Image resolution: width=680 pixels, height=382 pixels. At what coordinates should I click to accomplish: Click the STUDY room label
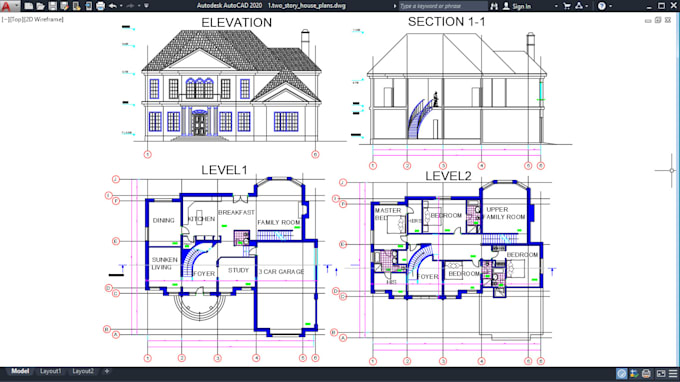(239, 270)
